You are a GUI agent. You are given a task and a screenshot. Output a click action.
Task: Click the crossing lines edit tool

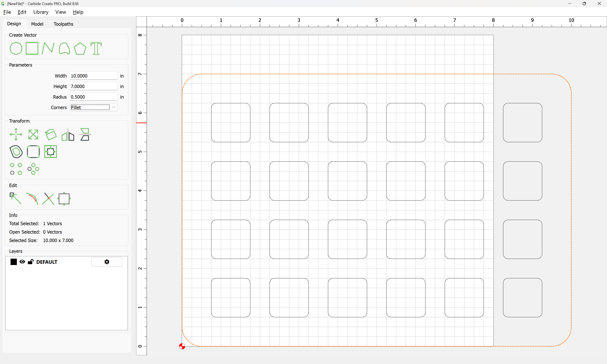tap(48, 199)
